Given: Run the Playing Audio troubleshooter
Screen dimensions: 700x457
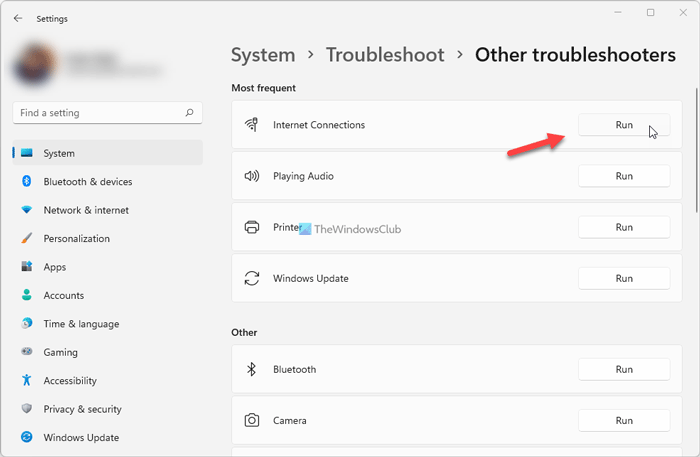Looking at the screenshot, I should point(624,176).
